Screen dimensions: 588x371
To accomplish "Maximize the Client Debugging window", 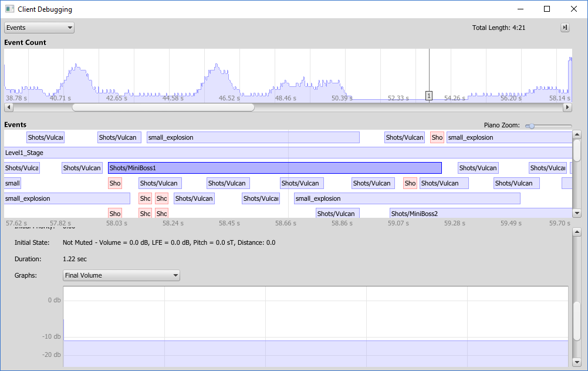I will point(547,9).
